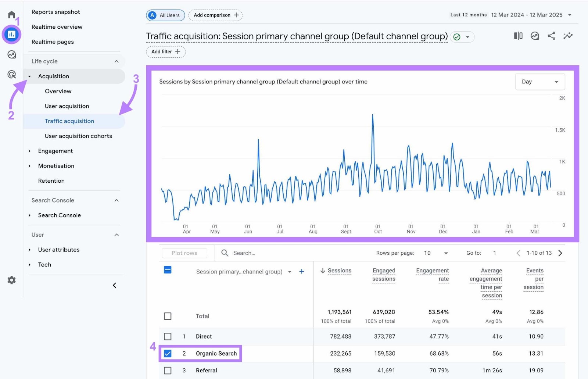Expand the Engagement section in the sidebar
Image resolution: width=588 pixels, height=379 pixels.
point(55,151)
